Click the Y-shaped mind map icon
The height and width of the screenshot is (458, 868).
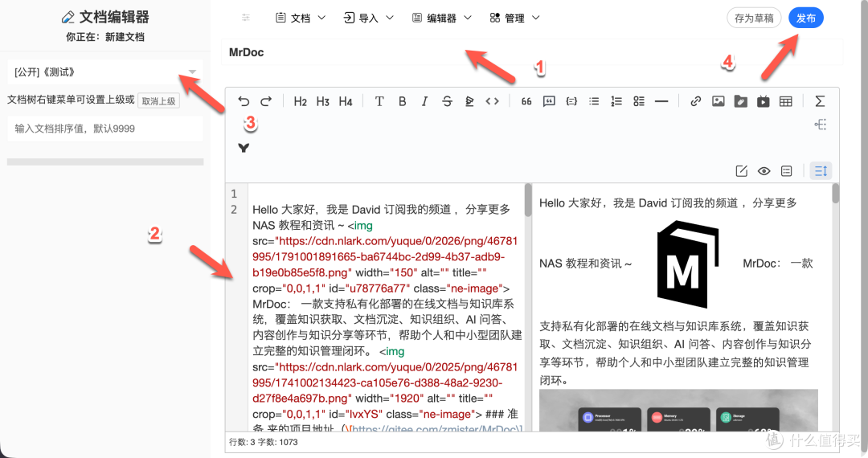point(244,148)
